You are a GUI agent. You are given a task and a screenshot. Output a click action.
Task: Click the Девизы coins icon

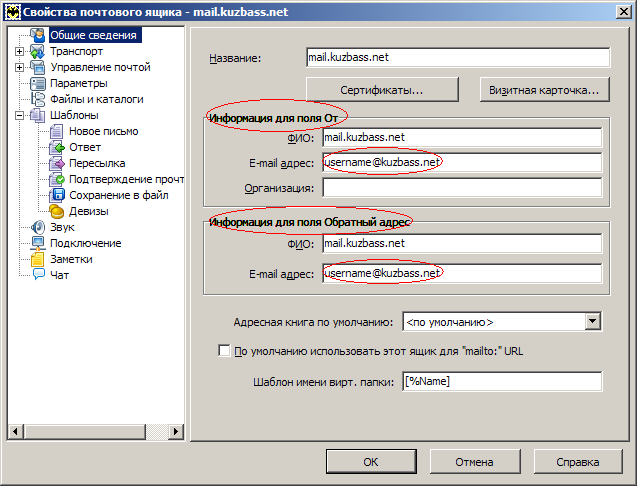click(x=57, y=211)
